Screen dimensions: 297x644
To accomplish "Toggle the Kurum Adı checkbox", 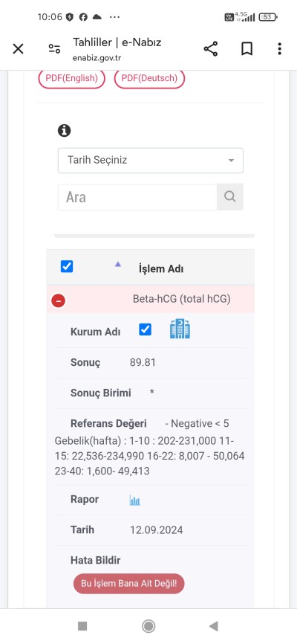I will 146,329.
